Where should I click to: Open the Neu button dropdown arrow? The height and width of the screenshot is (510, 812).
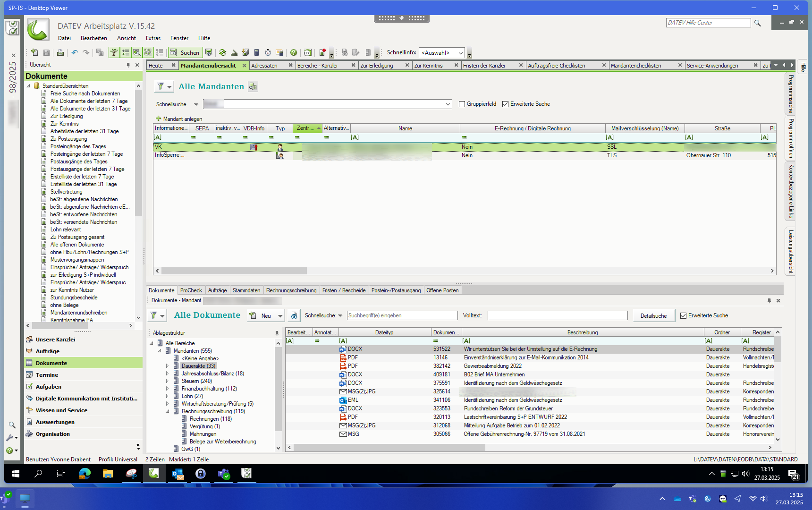[x=280, y=316]
